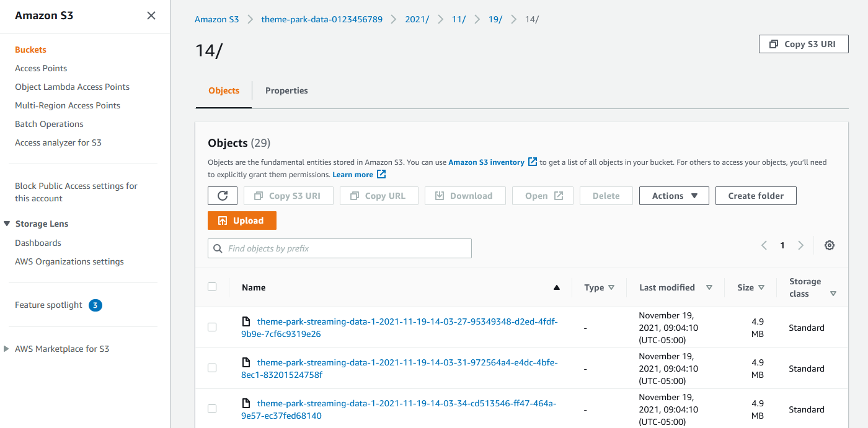
Task: Go to the next page of objects
Action: pos(800,245)
